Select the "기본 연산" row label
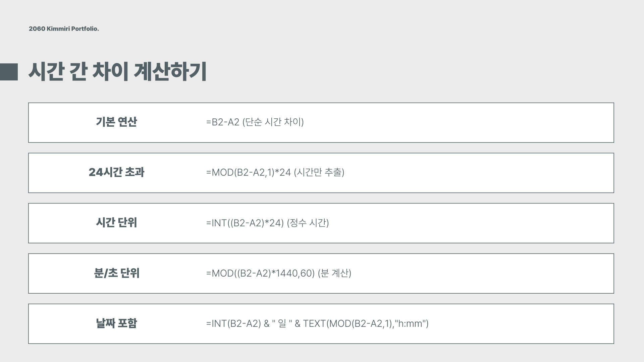Screen dimensions: 644x362 116,122
